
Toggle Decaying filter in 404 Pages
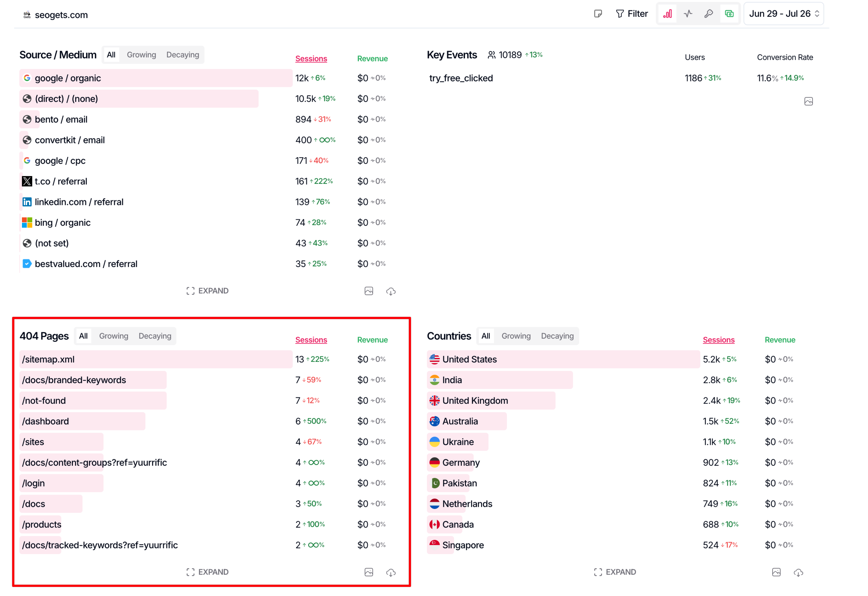155,336
